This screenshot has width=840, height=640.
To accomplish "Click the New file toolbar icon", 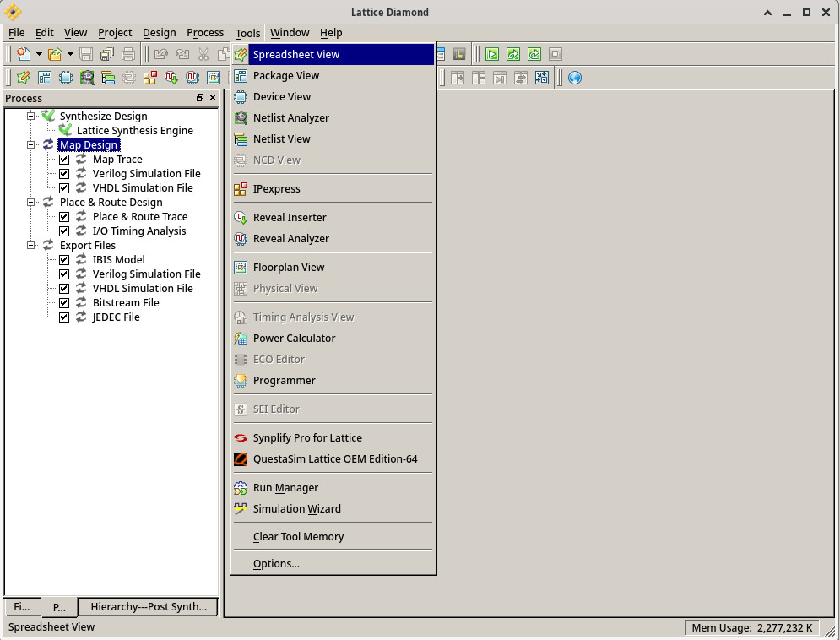I will point(24,54).
